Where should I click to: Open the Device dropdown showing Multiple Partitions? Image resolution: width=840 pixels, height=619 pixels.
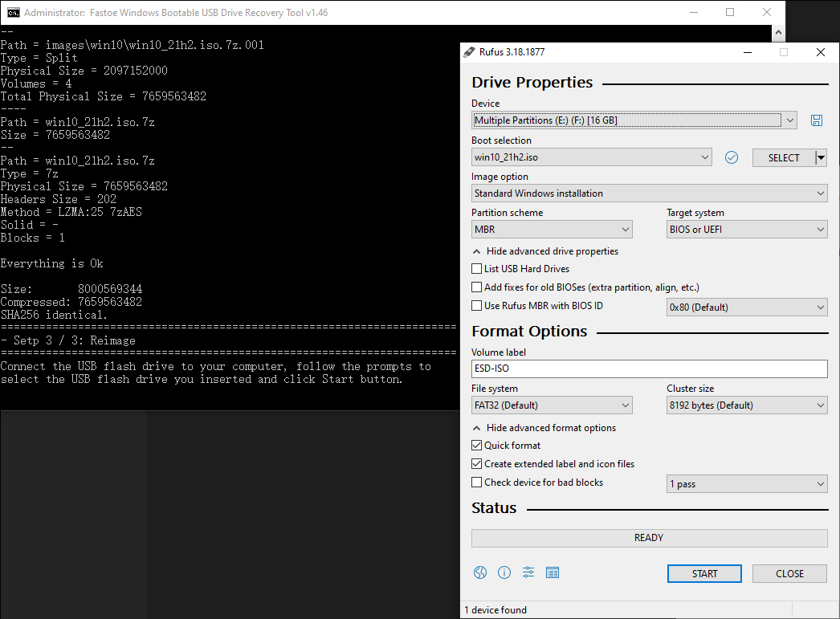coord(634,120)
